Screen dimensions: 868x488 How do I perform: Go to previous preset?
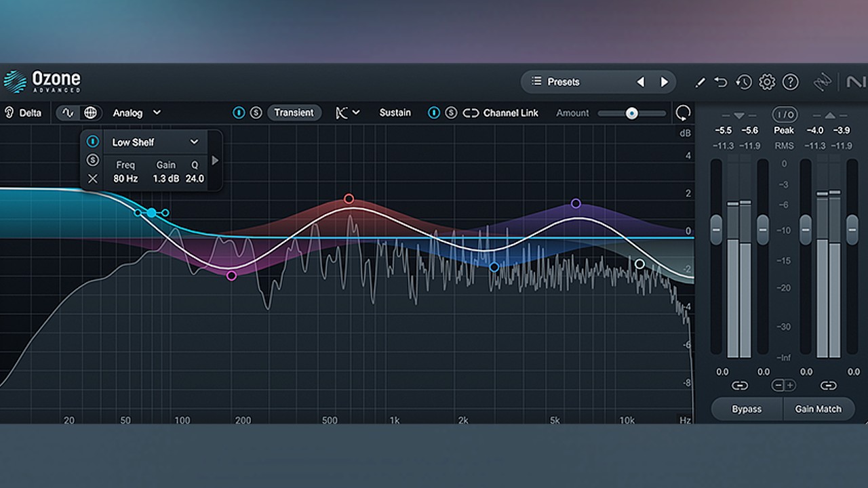(x=640, y=82)
